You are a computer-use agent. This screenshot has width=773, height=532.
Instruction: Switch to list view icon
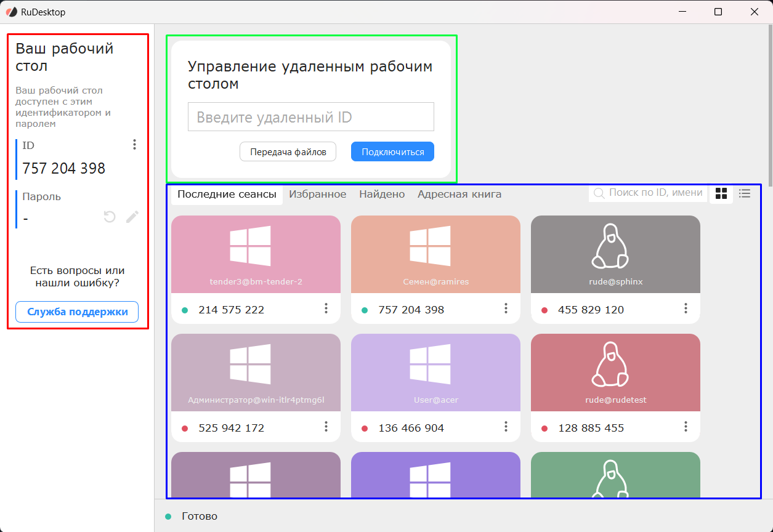pos(745,193)
